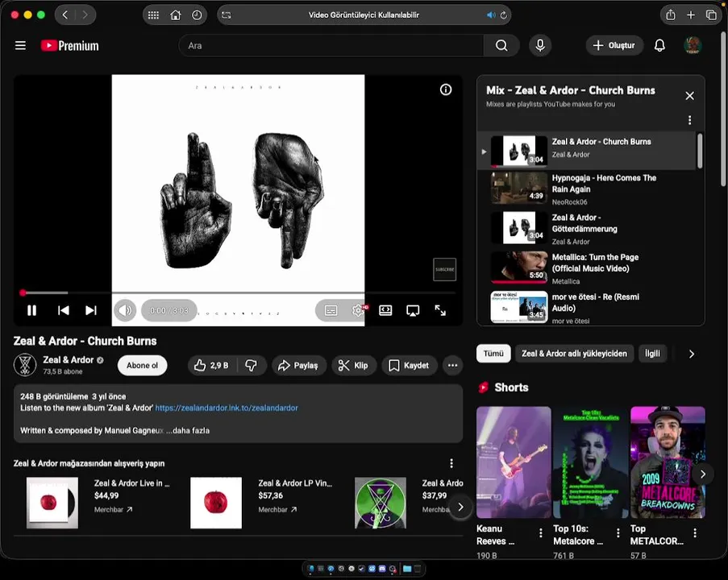The height and width of the screenshot is (580, 728).
Task: Open browser share icon
Action: click(x=671, y=14)
